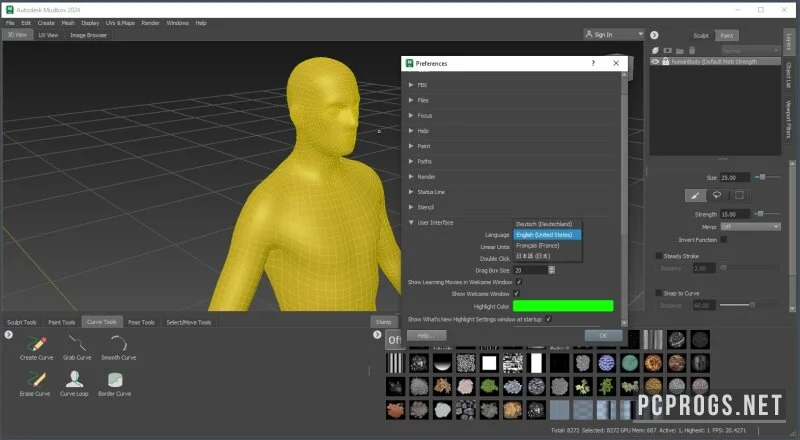The image size is (800, 440).
Task: Switch to the Pose Tools tab
Action: coord(141,322)
